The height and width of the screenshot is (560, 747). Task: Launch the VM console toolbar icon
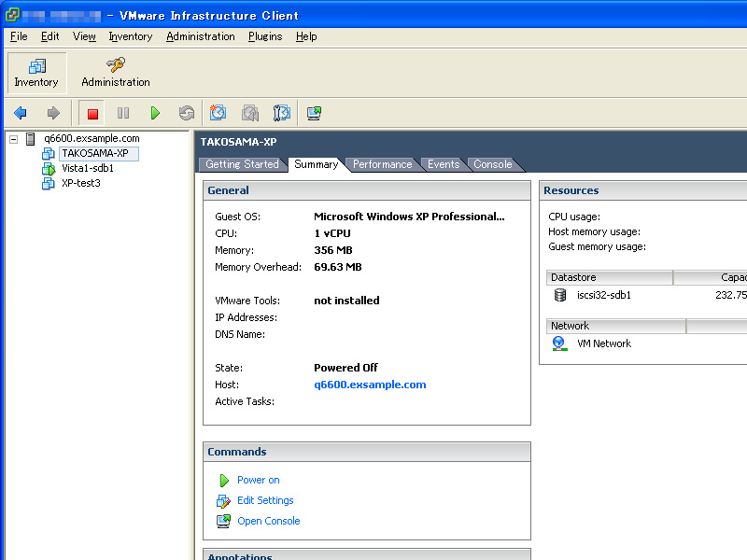(314, 113)
